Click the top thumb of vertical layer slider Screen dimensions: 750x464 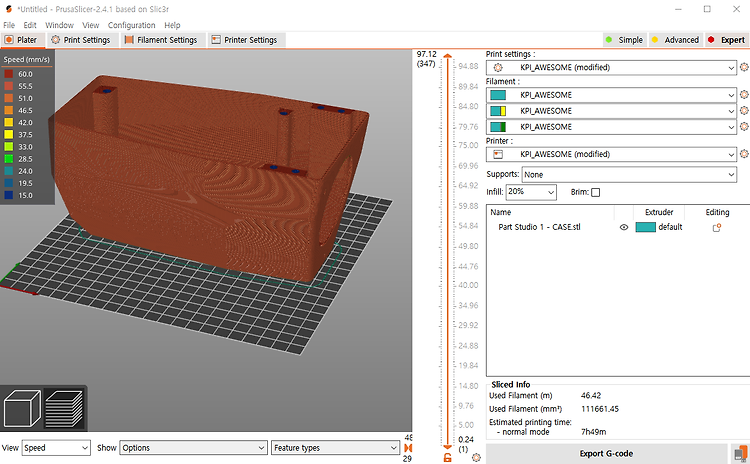coord(447,56)
